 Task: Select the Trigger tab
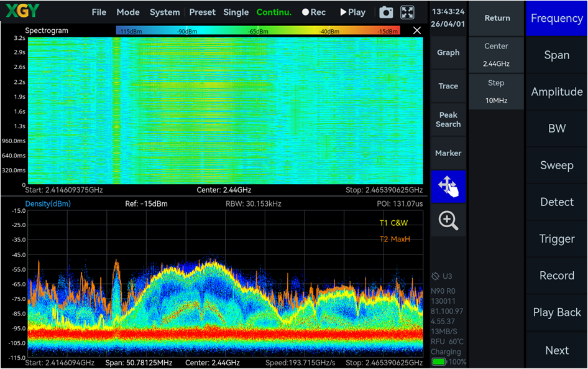(x=557, y=239)
